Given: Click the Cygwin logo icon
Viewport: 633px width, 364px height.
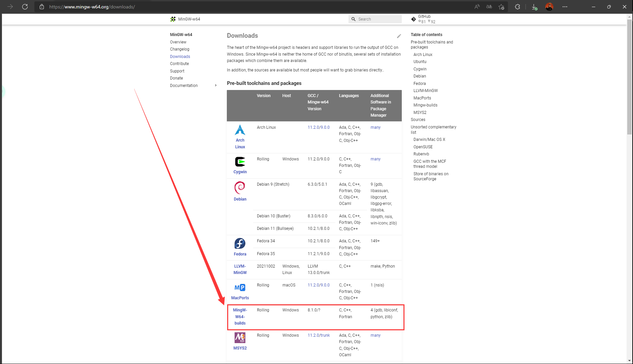Looking at the screenshot, I should pyautogui.click(x=240, y=162).
